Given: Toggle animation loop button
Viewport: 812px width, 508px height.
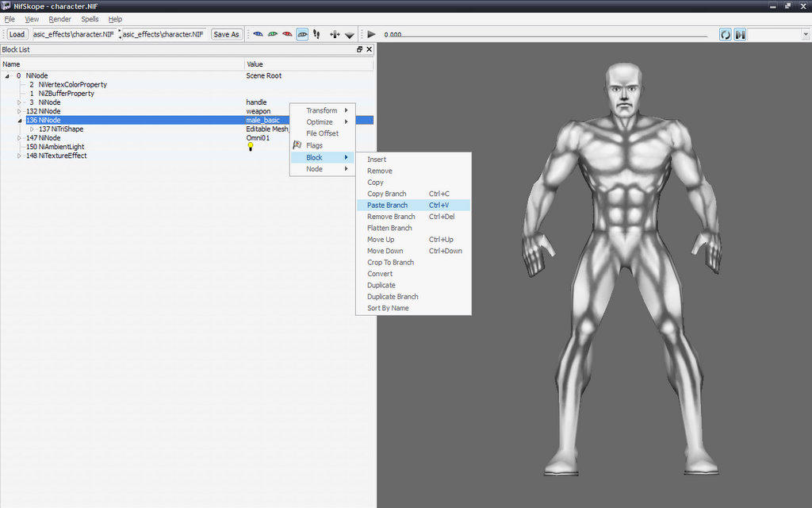Looking at the screenshot, I should tap(726, 34).
